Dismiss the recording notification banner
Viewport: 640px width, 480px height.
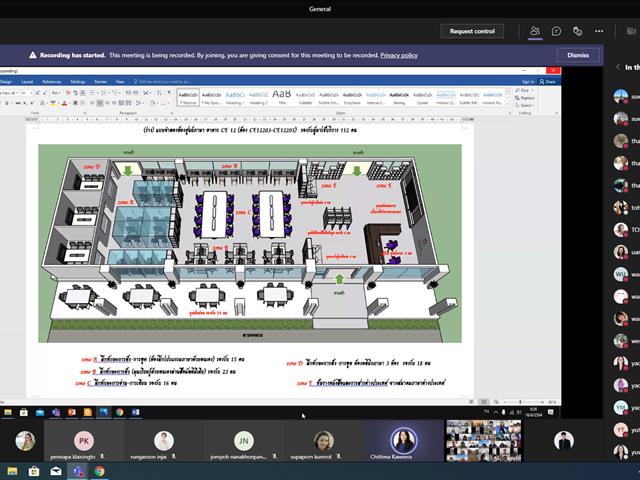click(x=578, y=55)
